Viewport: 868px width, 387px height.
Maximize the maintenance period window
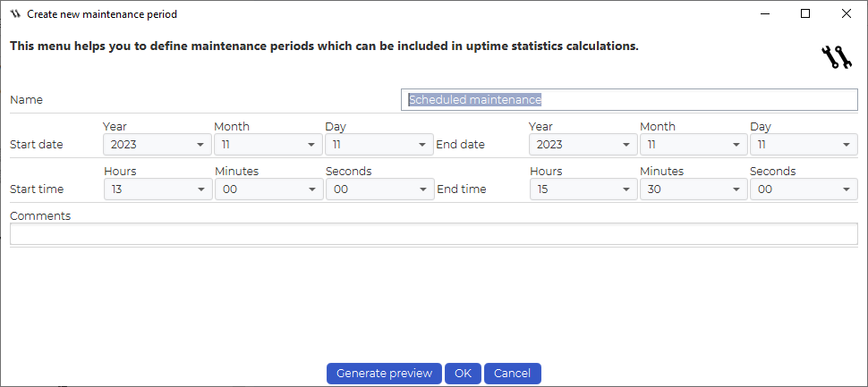805,13
